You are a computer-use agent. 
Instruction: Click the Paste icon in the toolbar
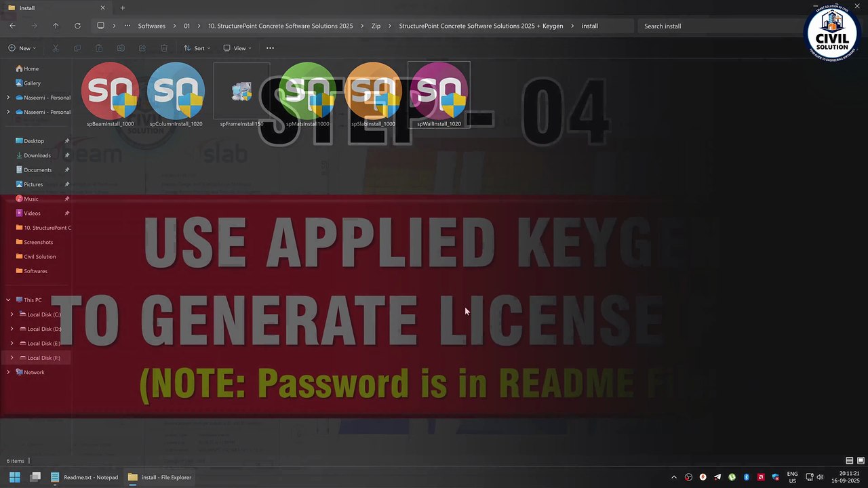coord(99,48)
